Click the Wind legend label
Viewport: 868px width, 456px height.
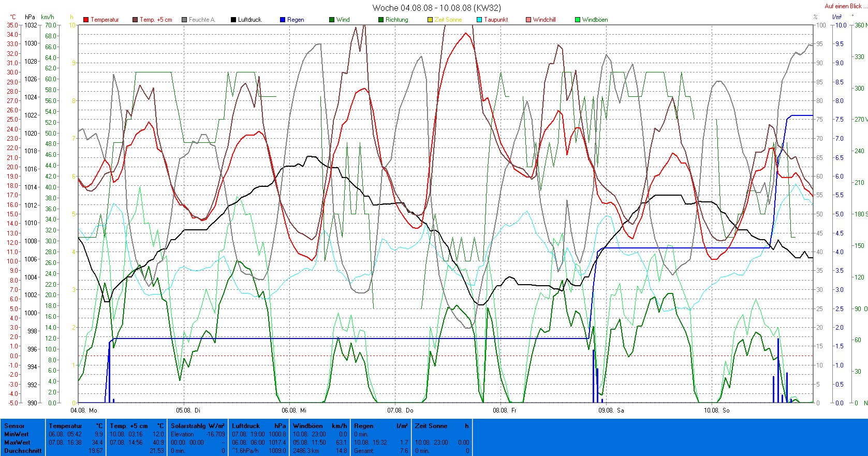tap(343, 20)
